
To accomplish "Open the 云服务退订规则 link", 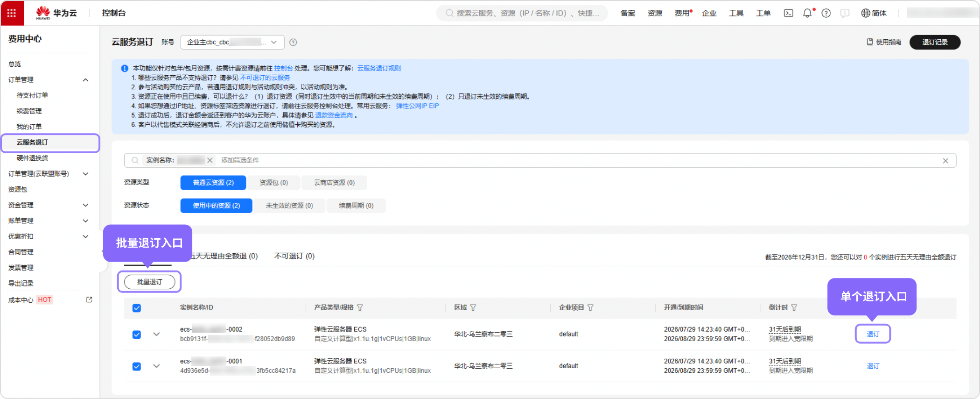I will (x=379, y=68).
